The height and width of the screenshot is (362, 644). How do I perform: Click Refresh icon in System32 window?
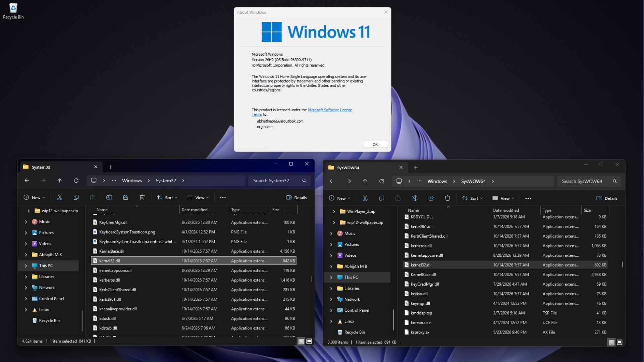coord(76,181)
